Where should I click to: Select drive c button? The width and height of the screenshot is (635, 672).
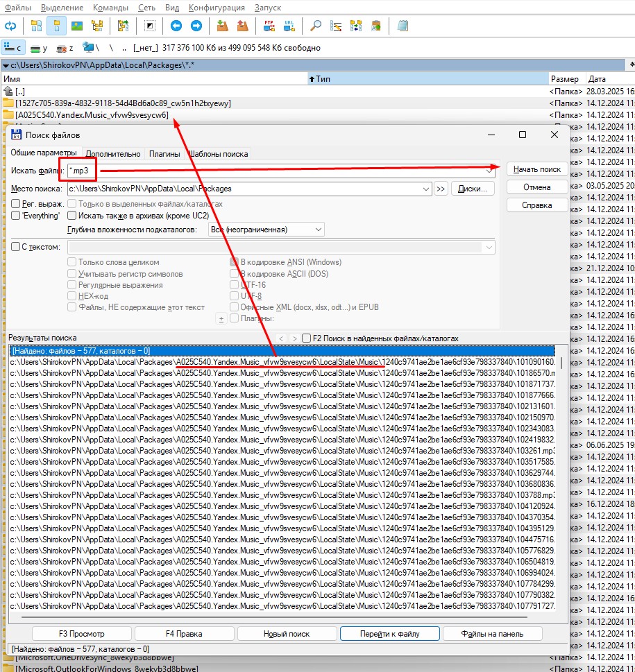click(x=14, y=48)
